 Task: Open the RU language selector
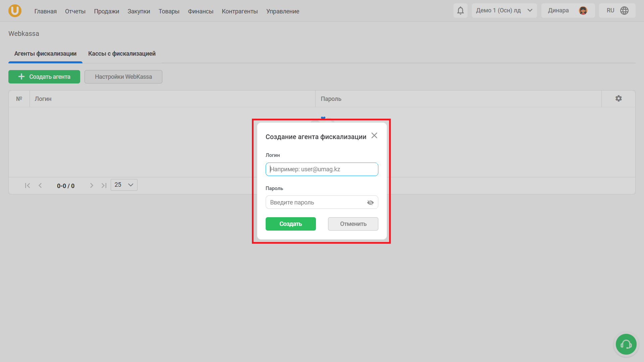(610, 11)
